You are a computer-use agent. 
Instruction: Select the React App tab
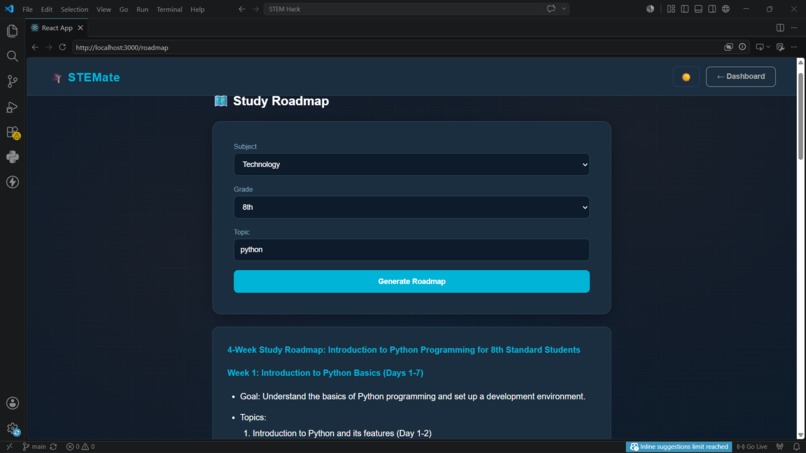57,28
